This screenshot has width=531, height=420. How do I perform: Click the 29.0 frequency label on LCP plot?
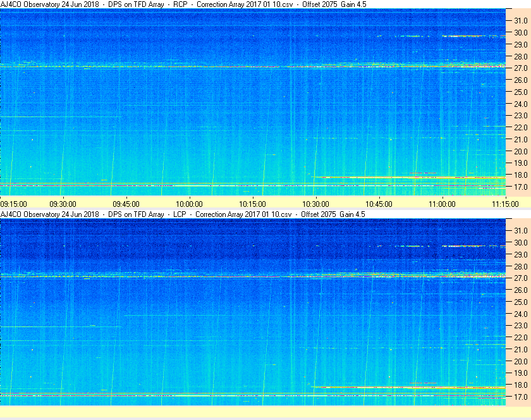click(x=521, y=254)
